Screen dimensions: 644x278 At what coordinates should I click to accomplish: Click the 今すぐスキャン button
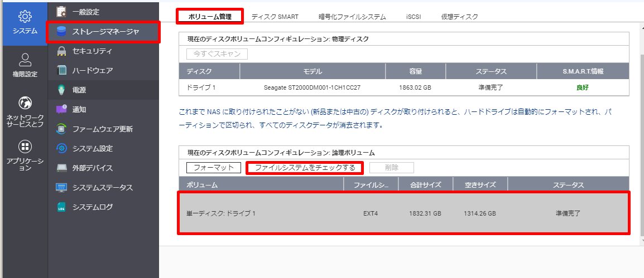(217, 53)
